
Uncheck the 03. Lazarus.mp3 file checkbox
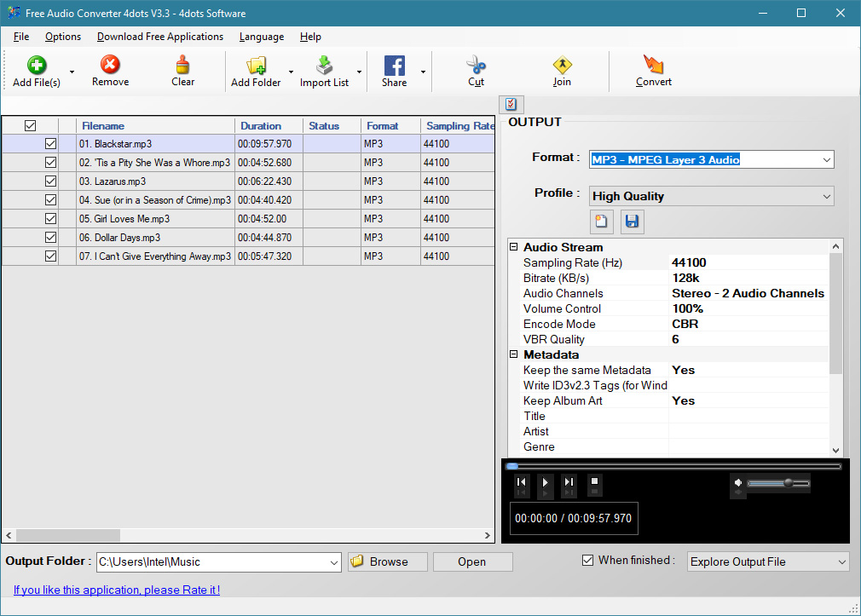click(50, 181)
